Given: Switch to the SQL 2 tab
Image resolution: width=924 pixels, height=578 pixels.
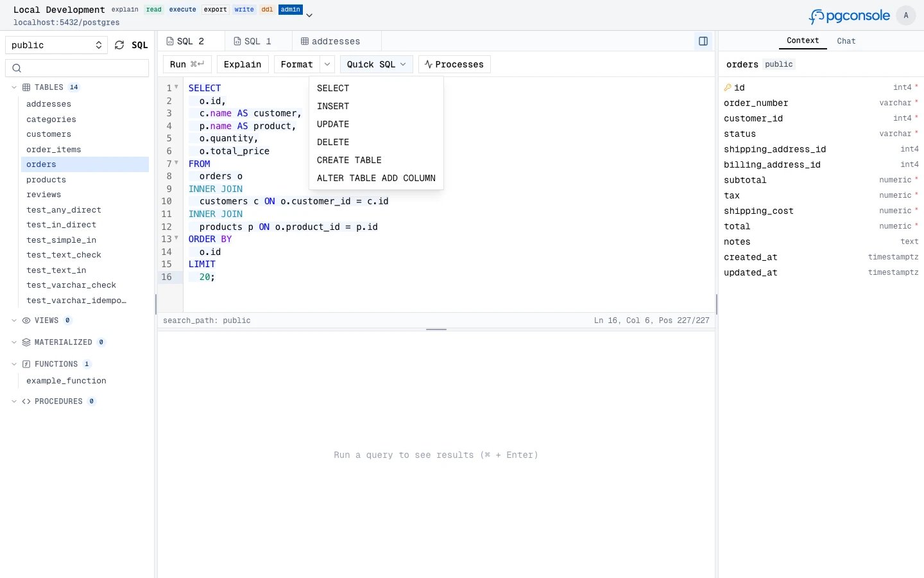Looking at the screenshot, I should pyautogui.click(x=191, y=41).
